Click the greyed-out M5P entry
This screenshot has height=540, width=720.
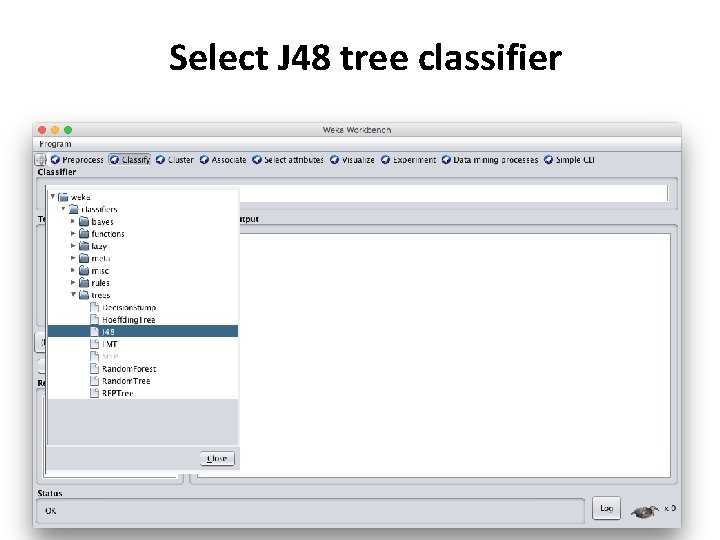pyautogui.click(x=110, y=356)
